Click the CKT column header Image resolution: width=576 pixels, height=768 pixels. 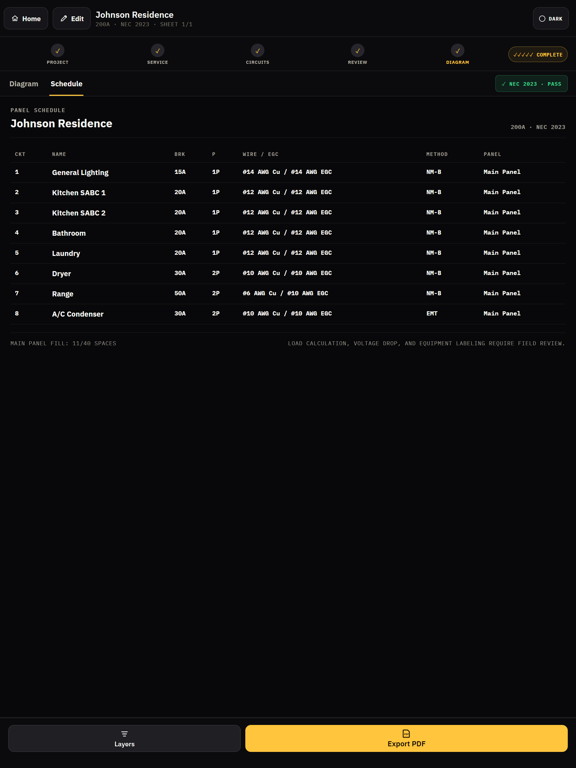click(x=20, y=154)
